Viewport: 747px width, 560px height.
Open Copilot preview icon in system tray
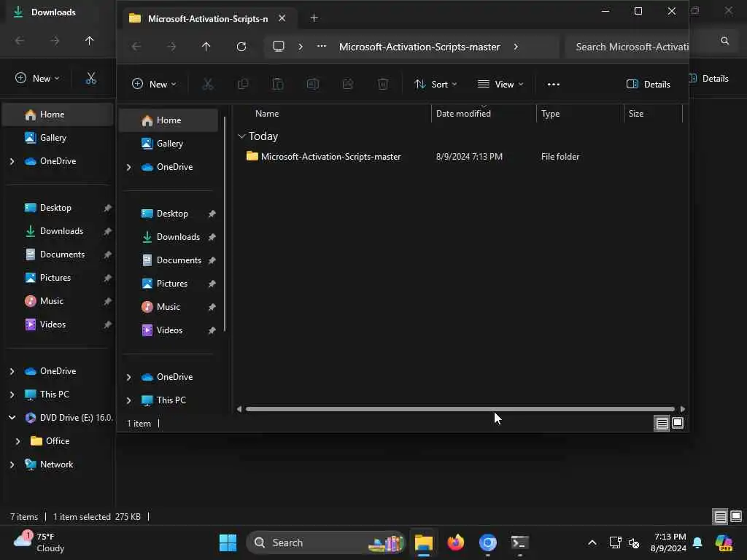(724, 542)
